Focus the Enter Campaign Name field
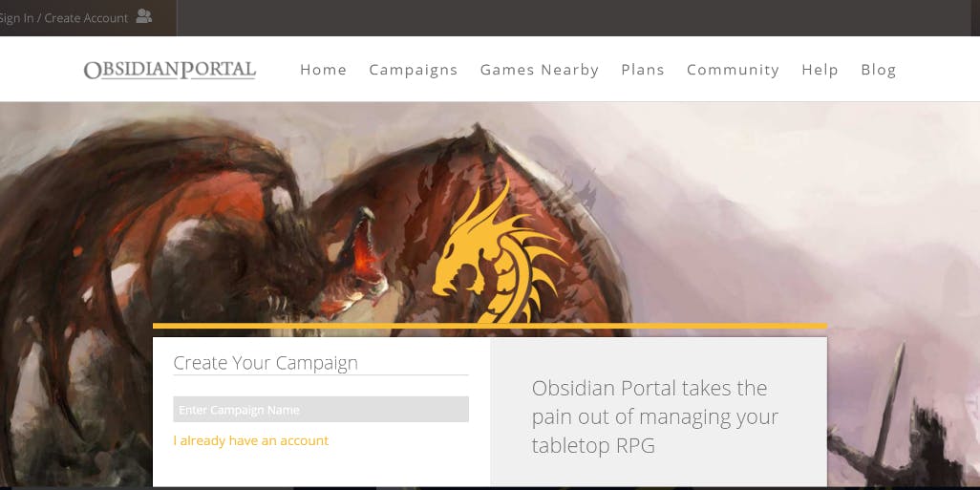This screenshot has width=980, height=490. coord(321,410)
